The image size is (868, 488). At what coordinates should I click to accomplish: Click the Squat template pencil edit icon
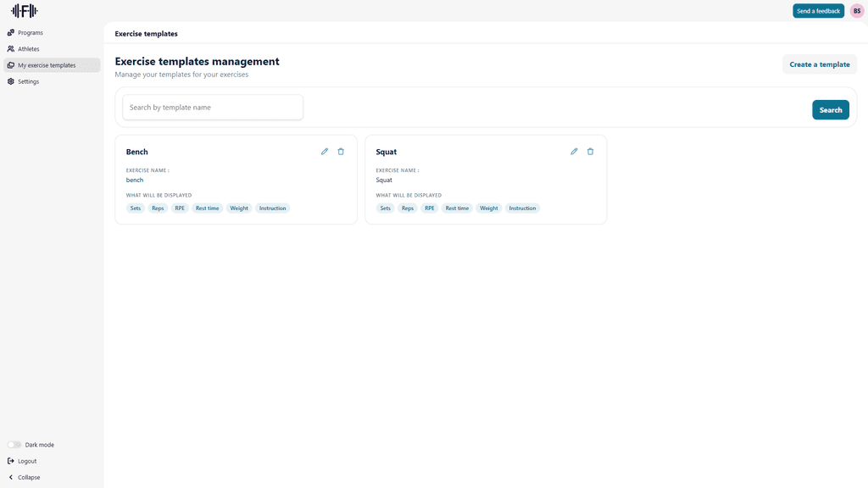574,152
